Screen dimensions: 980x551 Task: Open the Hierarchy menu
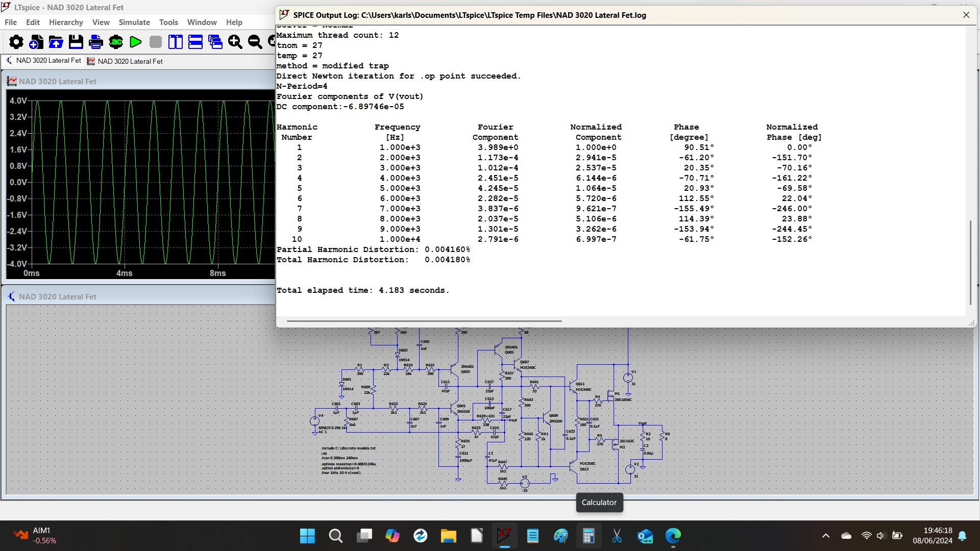point(66,22)
